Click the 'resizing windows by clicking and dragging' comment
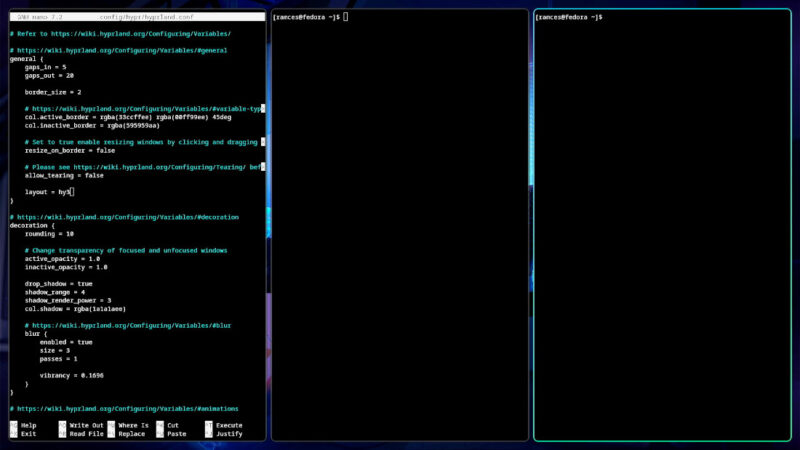 [x=144, y=142]
